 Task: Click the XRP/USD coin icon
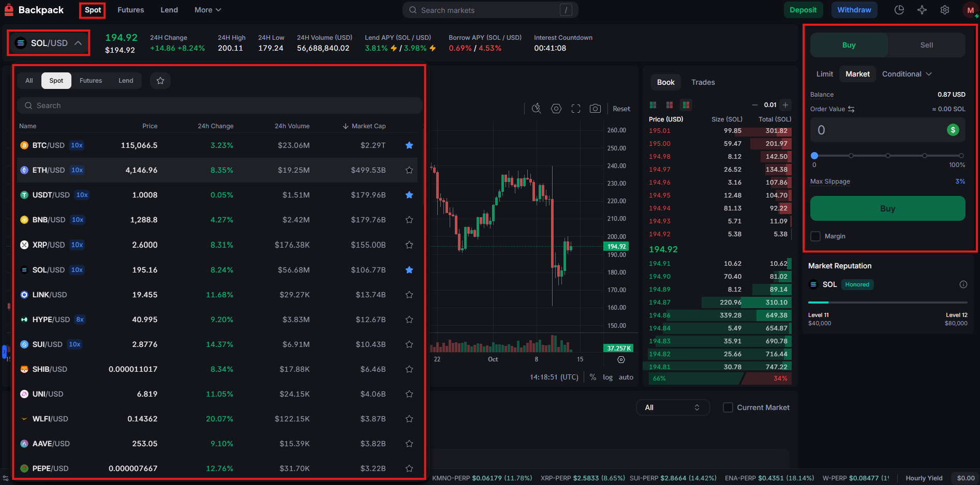[24, 245]
